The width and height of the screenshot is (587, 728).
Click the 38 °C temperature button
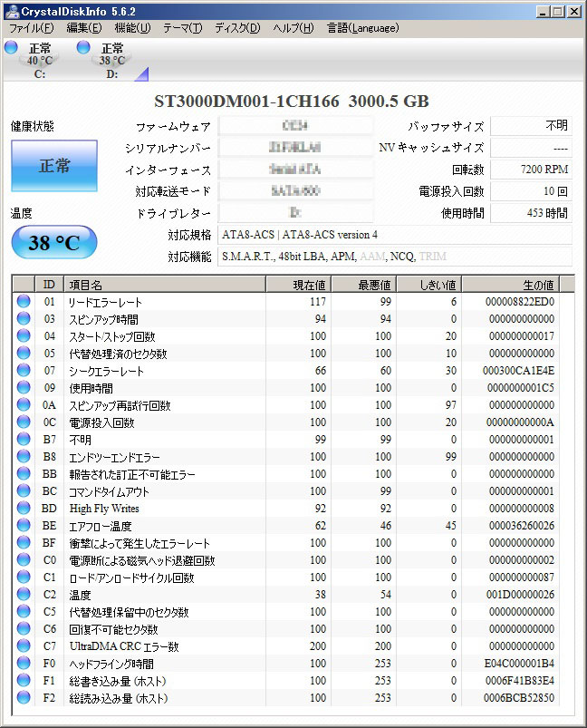pos(54,242)
